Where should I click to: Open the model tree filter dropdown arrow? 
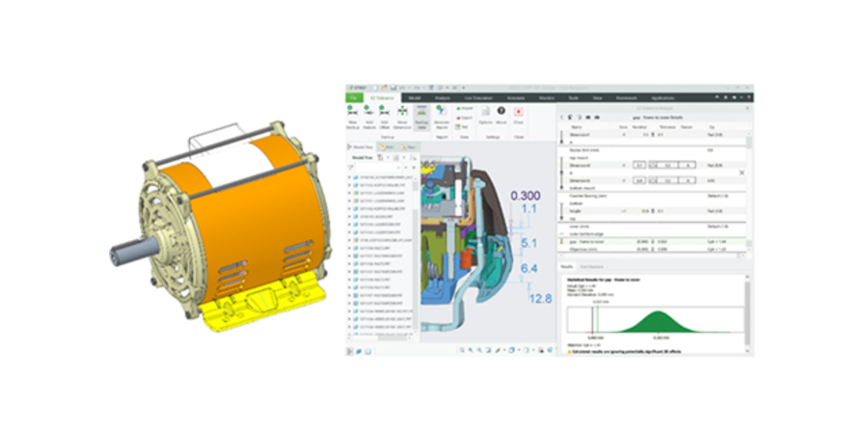click(x=406, y=166)
